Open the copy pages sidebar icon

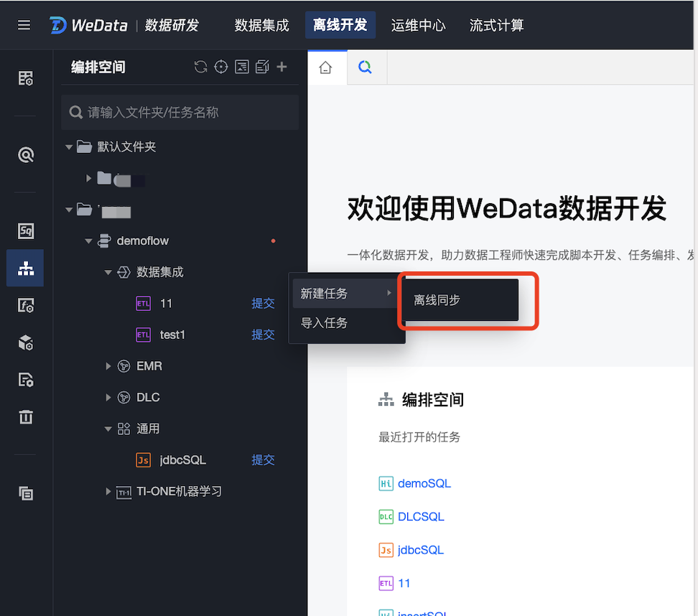(x=26, y=493)
